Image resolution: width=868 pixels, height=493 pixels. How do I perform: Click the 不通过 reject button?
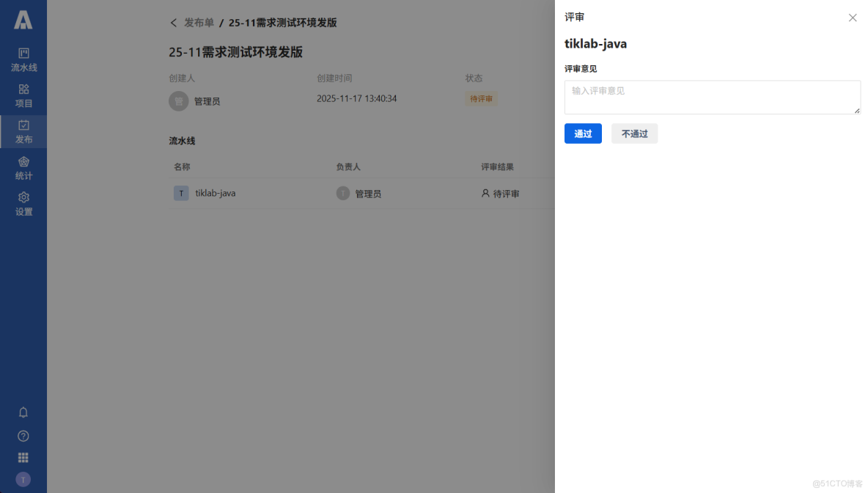click(634, 134)
